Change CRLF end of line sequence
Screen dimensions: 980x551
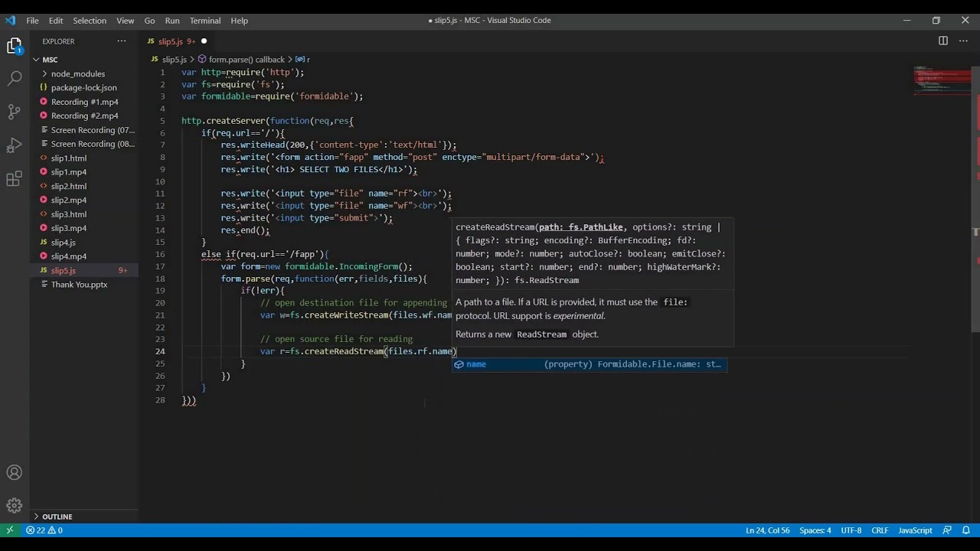[x=880, y=530]
